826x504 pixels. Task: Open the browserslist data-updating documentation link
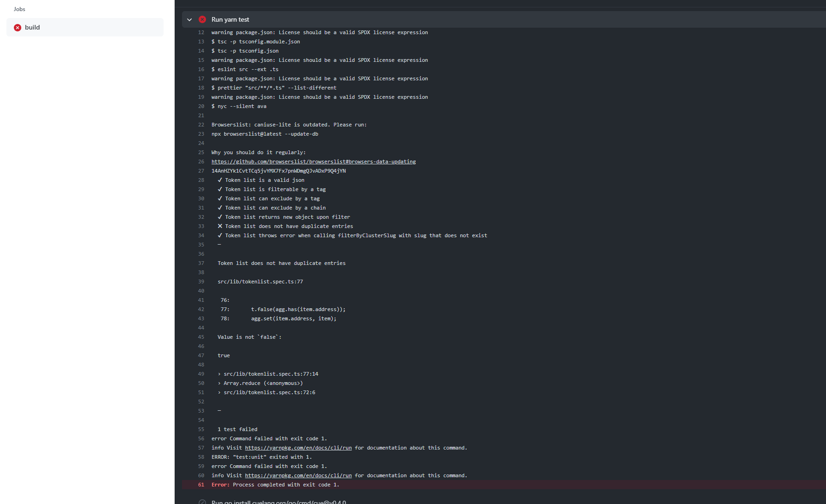pyautogui.click(x=313, y=162)
